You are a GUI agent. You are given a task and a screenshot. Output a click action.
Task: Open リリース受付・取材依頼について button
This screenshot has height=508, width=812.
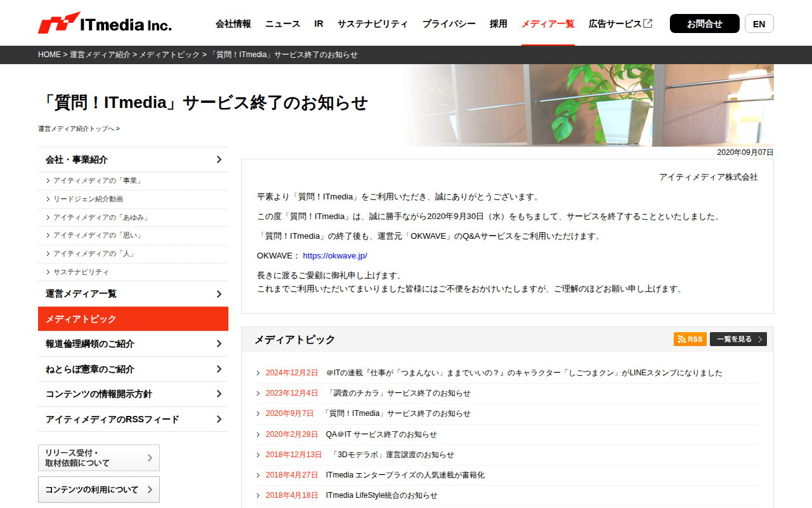click(x=99, y=458)
